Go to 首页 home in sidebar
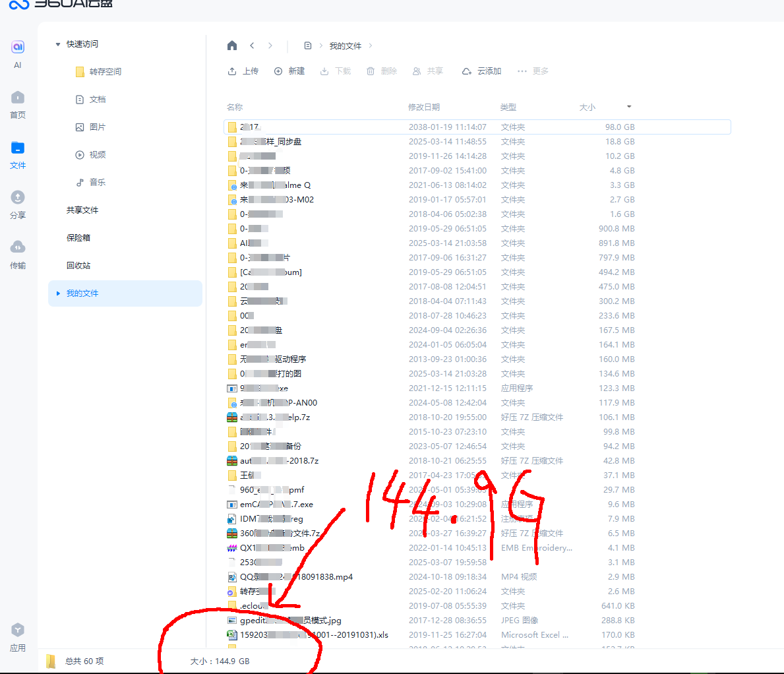Viewport: 784px width, 674px height. (x=18, y=98)
